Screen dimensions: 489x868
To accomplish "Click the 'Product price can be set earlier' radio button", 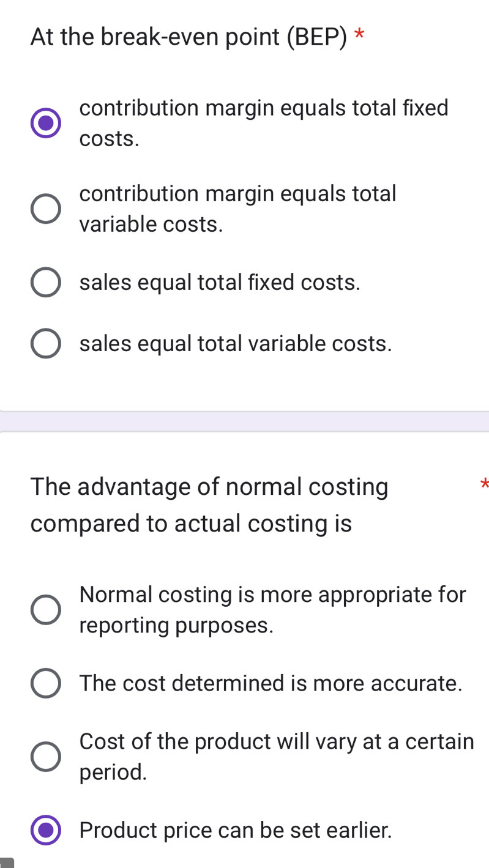I will click(46, 830).
